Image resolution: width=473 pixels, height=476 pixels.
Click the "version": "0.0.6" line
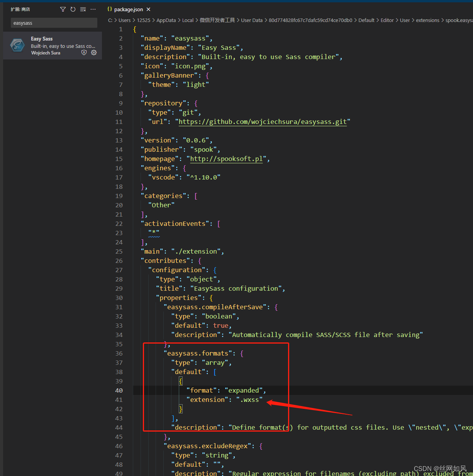pyautogui.click(x=176, y=140)
